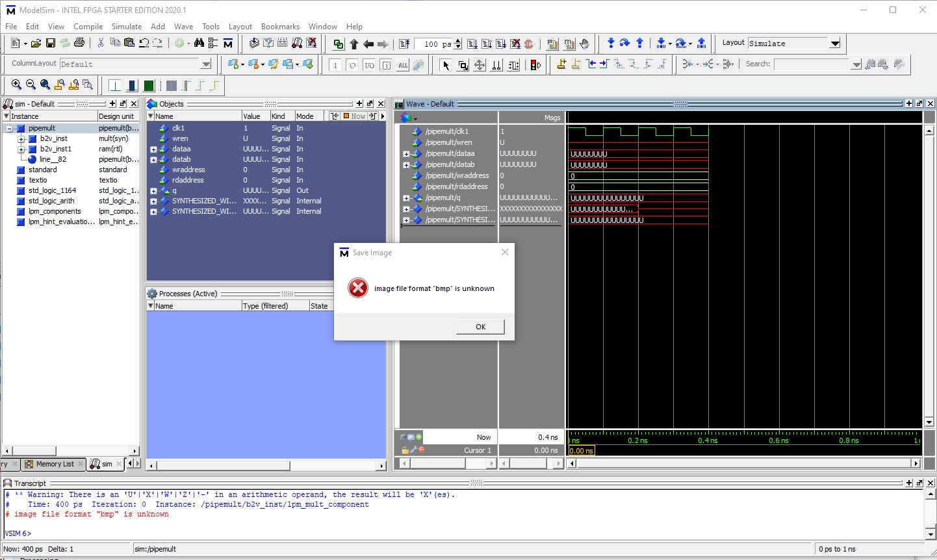Click OK in the Save Image dialog
937x560 pixels.
(480, 327)
